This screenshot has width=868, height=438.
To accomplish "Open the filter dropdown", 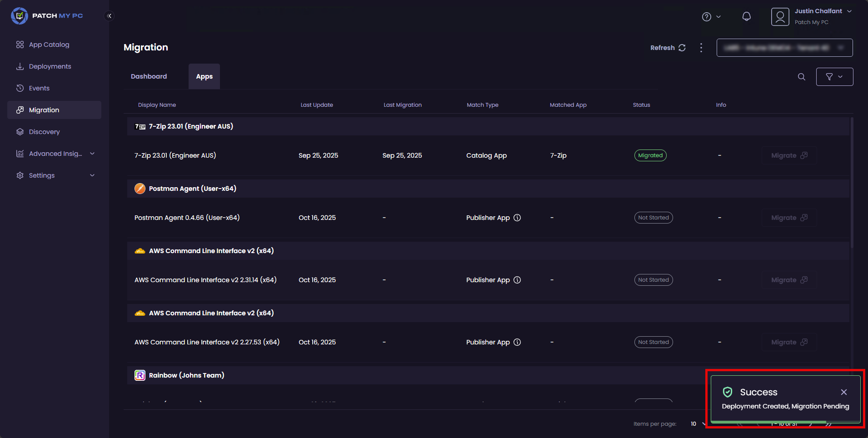I will click(x=834, y=77).
